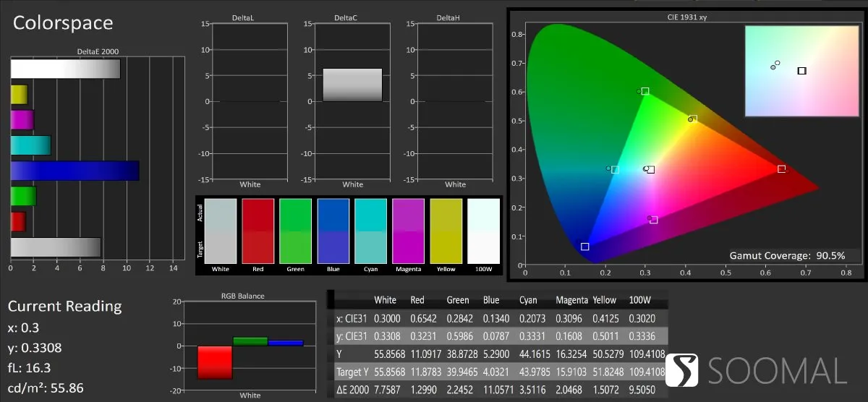Click the magenta target square on CIE chart
Image resolution: width=868 pixels, height=402 pixels.
pos(654,220)
